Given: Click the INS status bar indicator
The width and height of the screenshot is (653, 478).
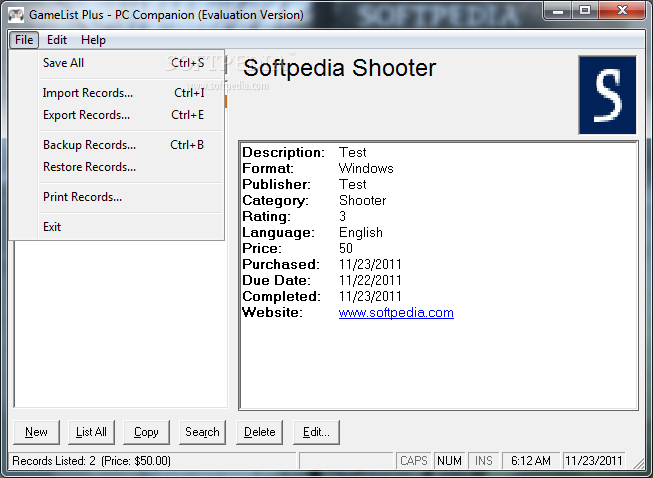Looking at the screenshot, I should 484,461.
